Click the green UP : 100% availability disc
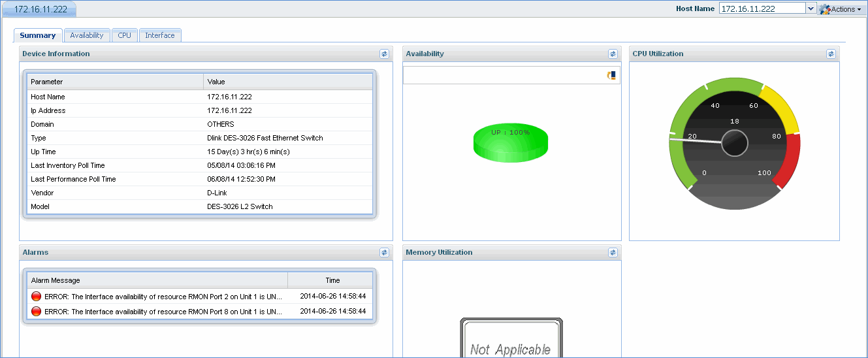This screenshot has height=358, width=868. pyautogui.click(x=511, y=142)
